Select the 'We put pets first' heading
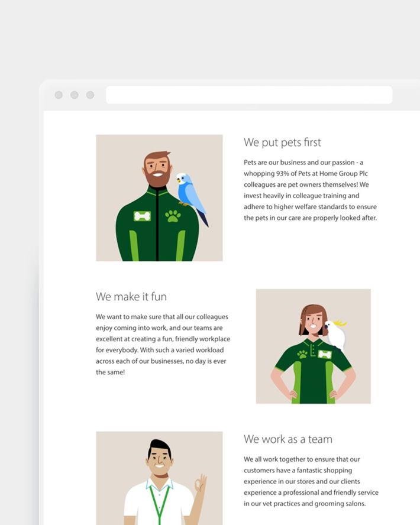Viewport: 420px width, 525px height. click(x=282, y=142)
